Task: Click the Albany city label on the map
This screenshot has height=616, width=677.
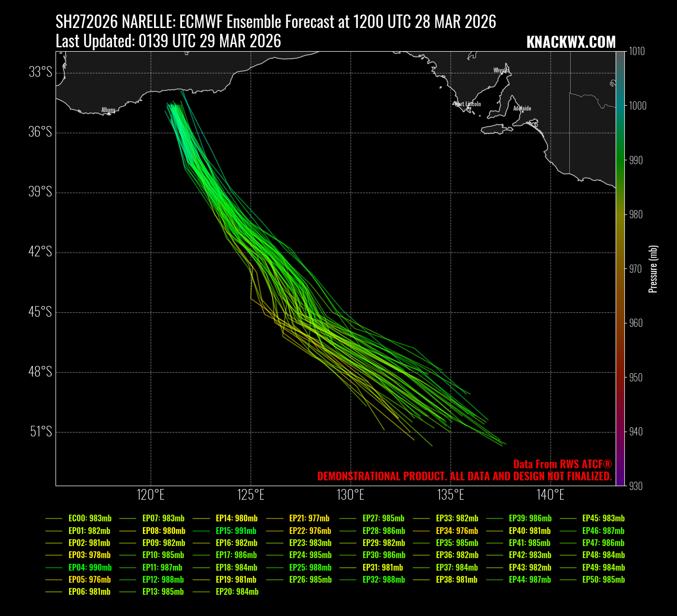Action: [x=108, y=110]
